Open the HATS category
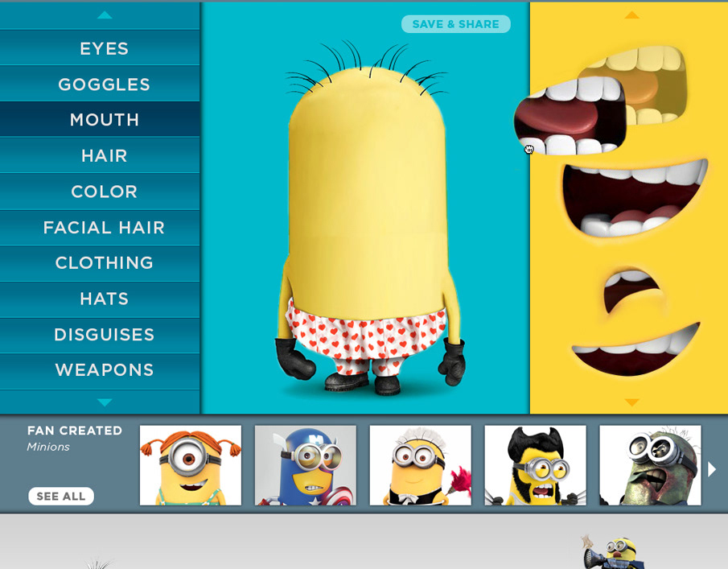 (100, 299)
